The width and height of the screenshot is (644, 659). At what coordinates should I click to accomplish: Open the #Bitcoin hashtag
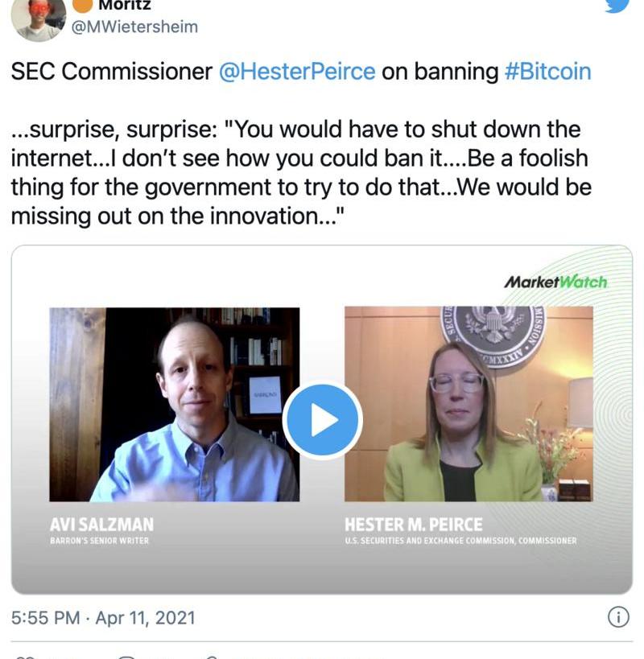point(547,72)
